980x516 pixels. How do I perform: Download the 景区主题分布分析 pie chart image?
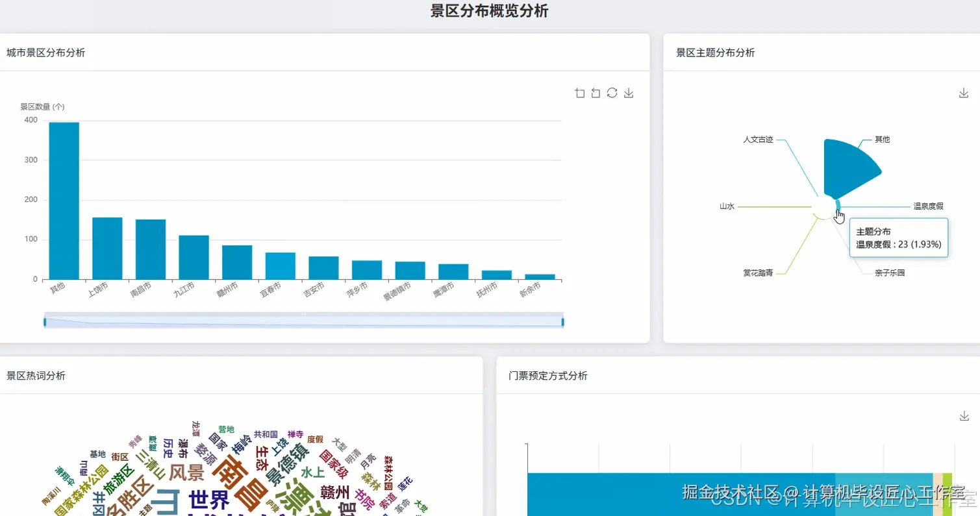(x=963, y=93)
